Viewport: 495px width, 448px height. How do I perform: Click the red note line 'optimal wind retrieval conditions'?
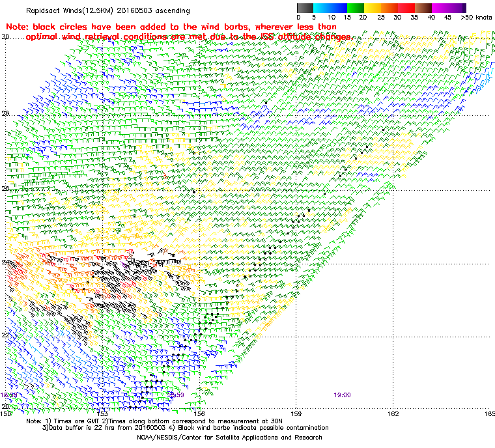[189, 37]
